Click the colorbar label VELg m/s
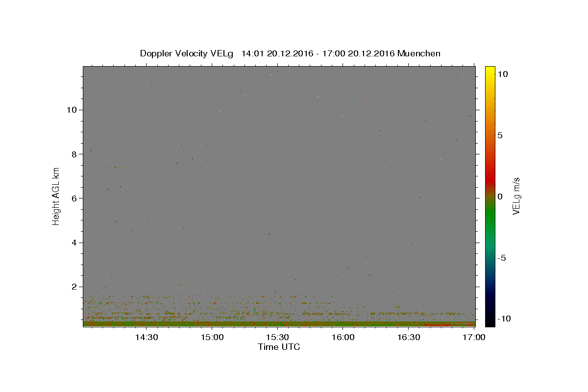Screen dimensions: 588x392 pos(516,196)
